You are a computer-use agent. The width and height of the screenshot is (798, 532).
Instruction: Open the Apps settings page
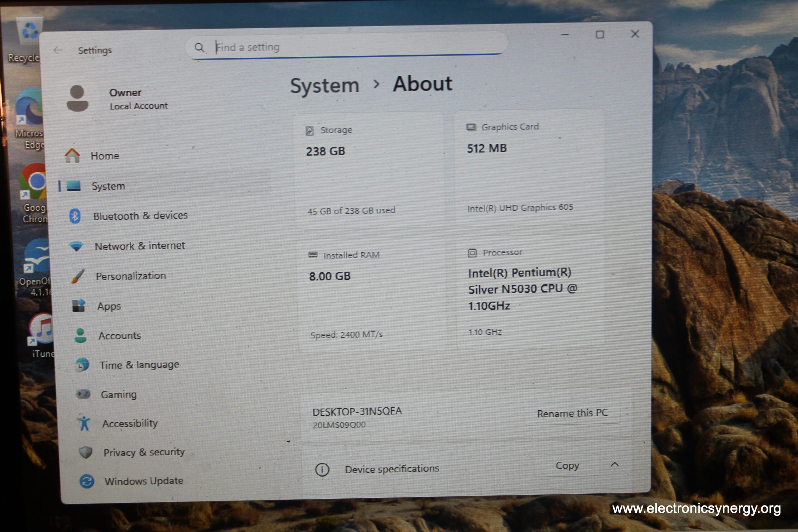(108, 306)
